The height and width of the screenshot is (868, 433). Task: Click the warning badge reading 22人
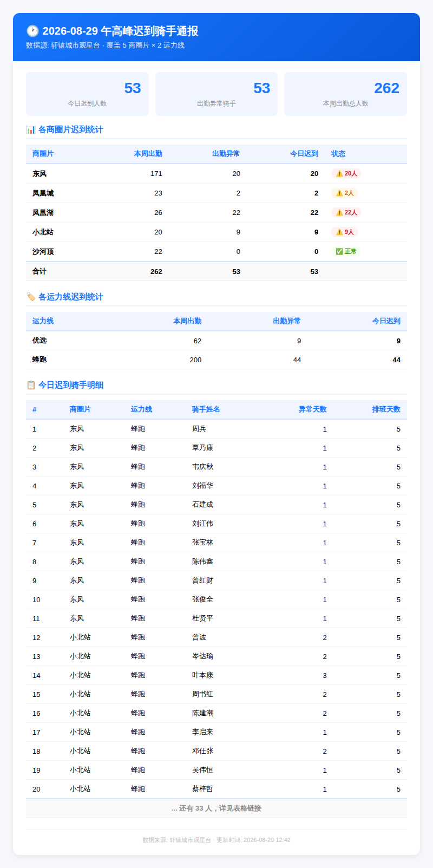346,213
